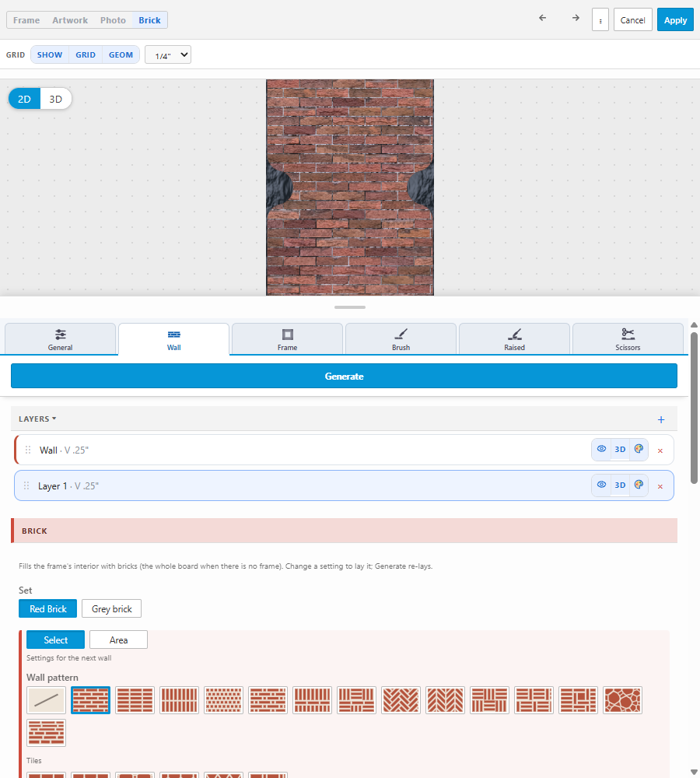Select the Layer 1 row

point(344,485)
